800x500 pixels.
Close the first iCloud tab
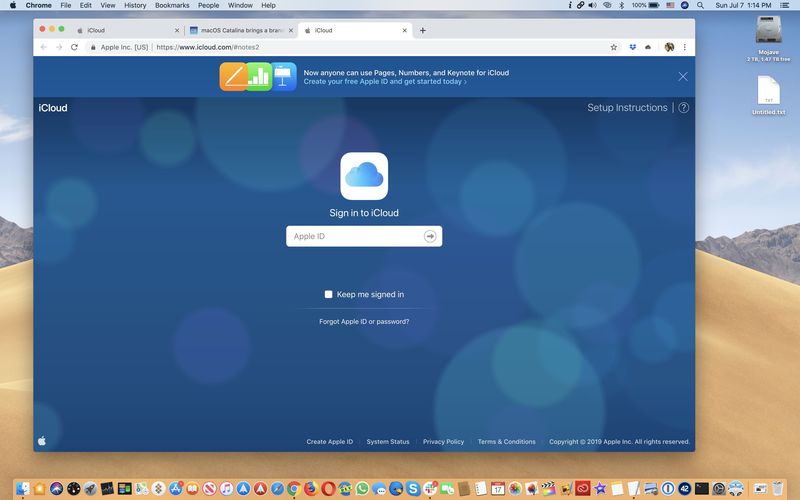click(177, 31)
